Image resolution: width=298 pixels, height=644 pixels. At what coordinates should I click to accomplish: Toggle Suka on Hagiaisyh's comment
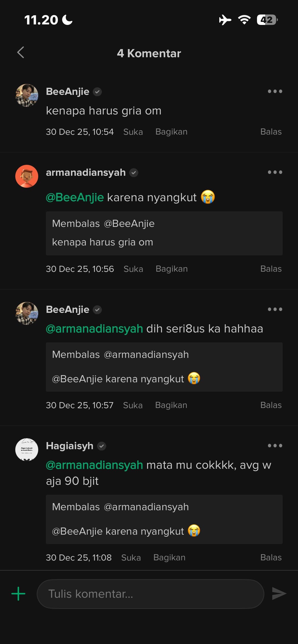point(131,558)
